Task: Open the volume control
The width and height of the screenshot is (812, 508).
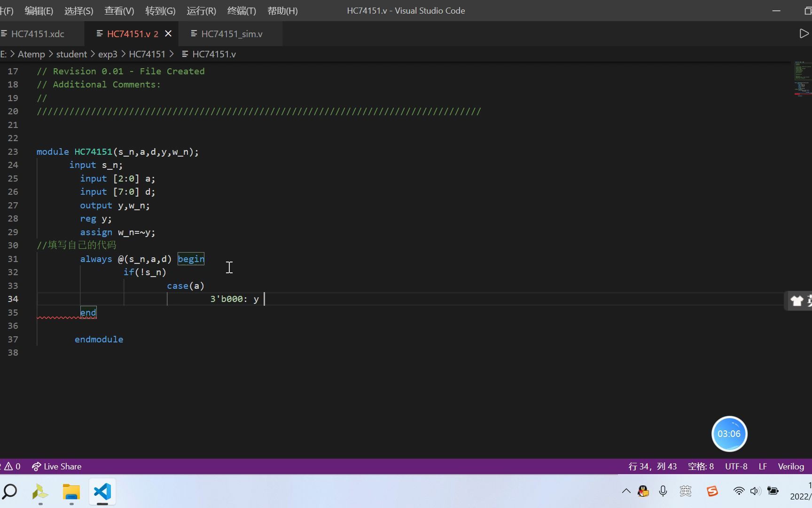Action: tap(755, 492)
